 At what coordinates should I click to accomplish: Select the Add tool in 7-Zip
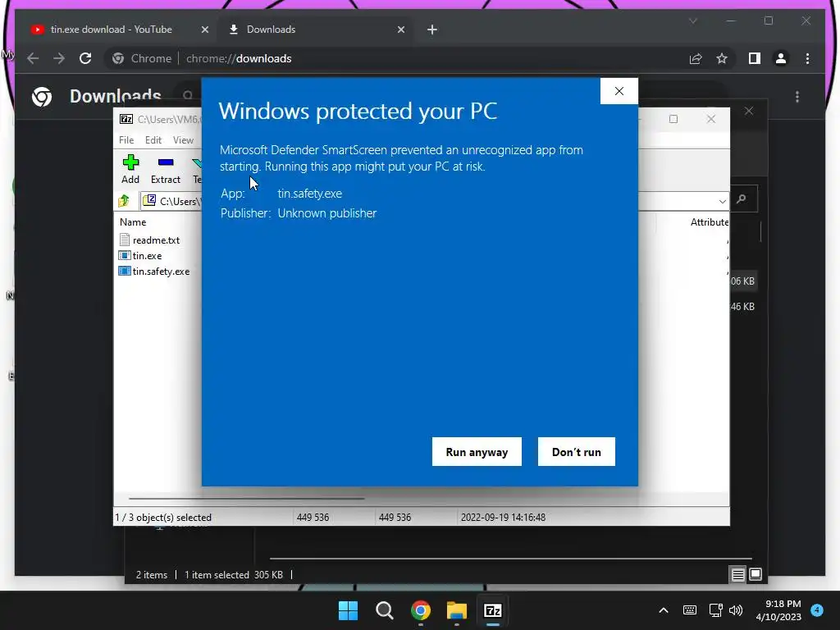pyautogui.click(x=130, y=169)
